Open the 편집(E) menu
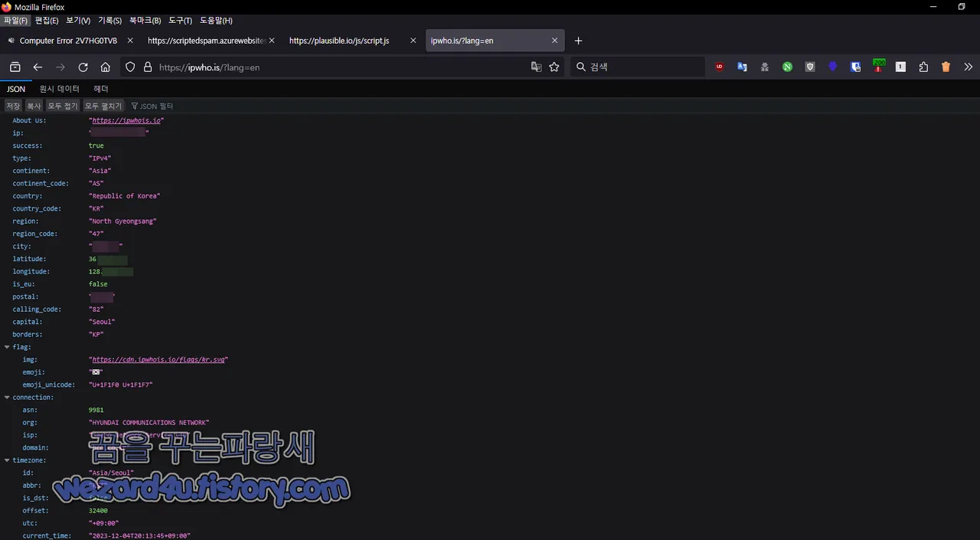This screenshot has height=540, width=980. 47,21
